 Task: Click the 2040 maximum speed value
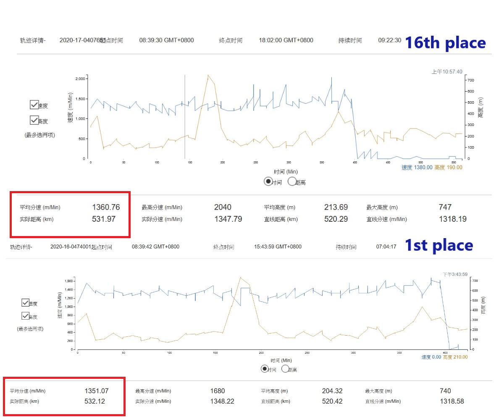223,207
